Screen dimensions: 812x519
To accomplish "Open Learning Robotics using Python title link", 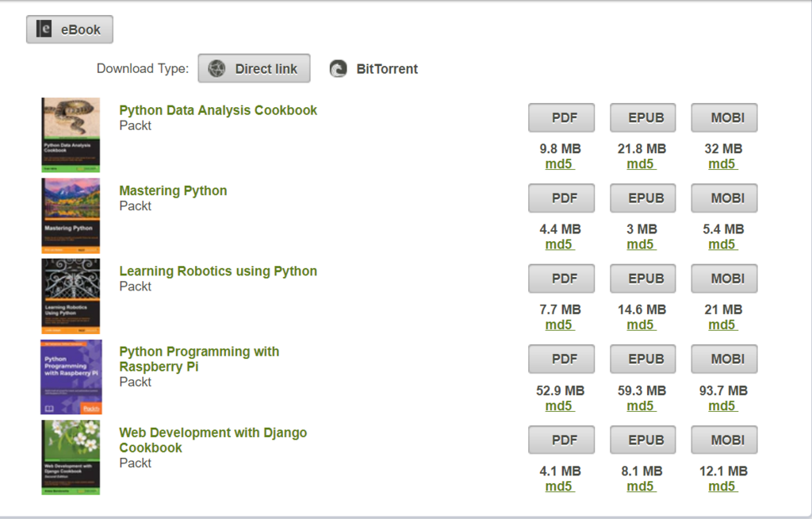I will click(x=218, y=271).
